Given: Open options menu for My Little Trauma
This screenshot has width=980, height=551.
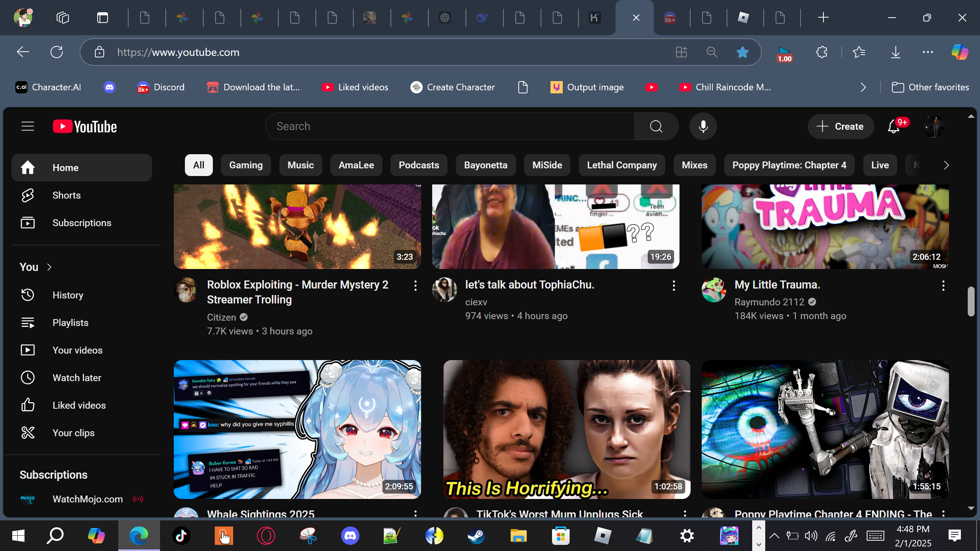Looking at the screenshot, I should (x=943, y=285).
